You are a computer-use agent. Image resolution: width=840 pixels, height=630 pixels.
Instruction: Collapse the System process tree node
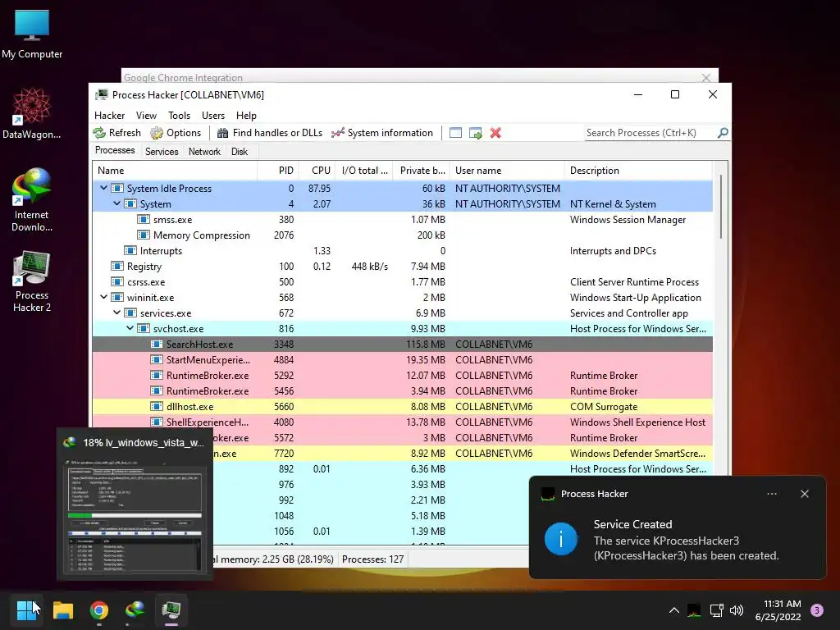tap(116, 203)
